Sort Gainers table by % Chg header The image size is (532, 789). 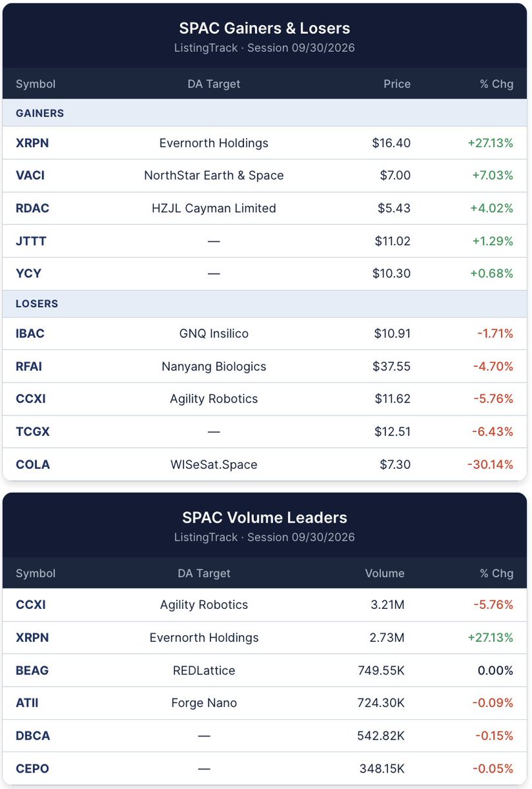(496, 84)
